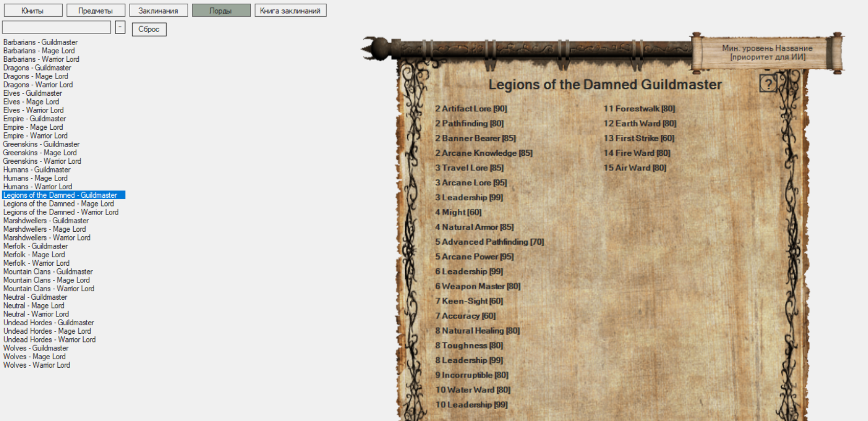
Task: Choose Undead Hordes - Mage Lord
Action: pyautogui.click(x=47, y=331)
